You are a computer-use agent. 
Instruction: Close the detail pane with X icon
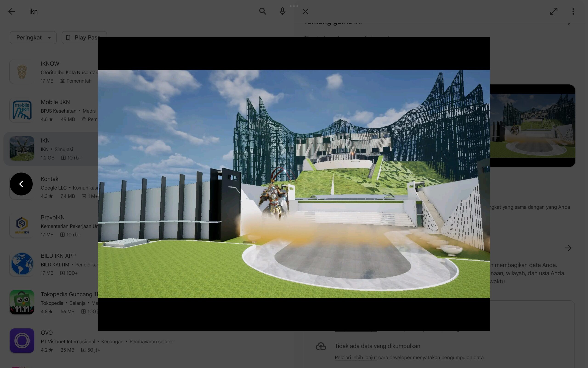tap(305, 11)
